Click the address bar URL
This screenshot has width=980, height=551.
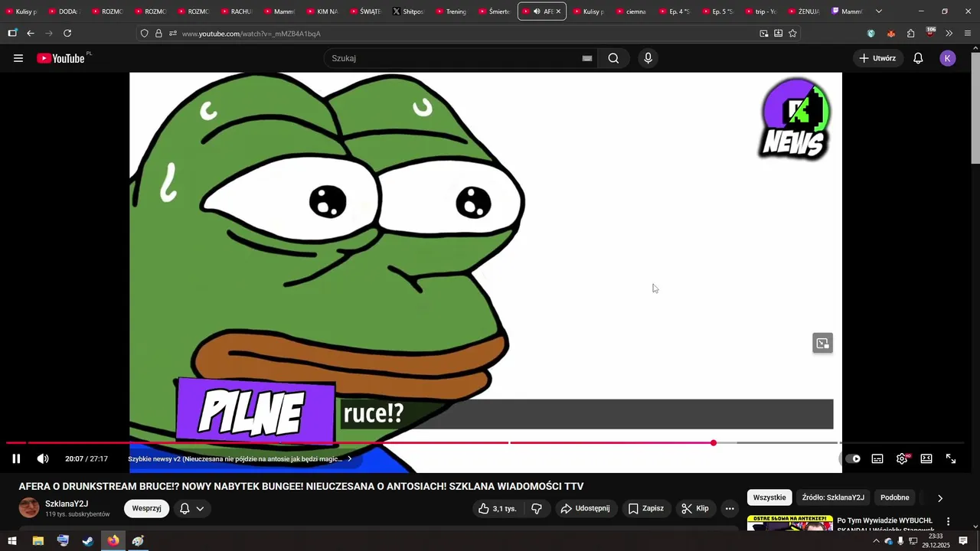(x=251, y=34)
